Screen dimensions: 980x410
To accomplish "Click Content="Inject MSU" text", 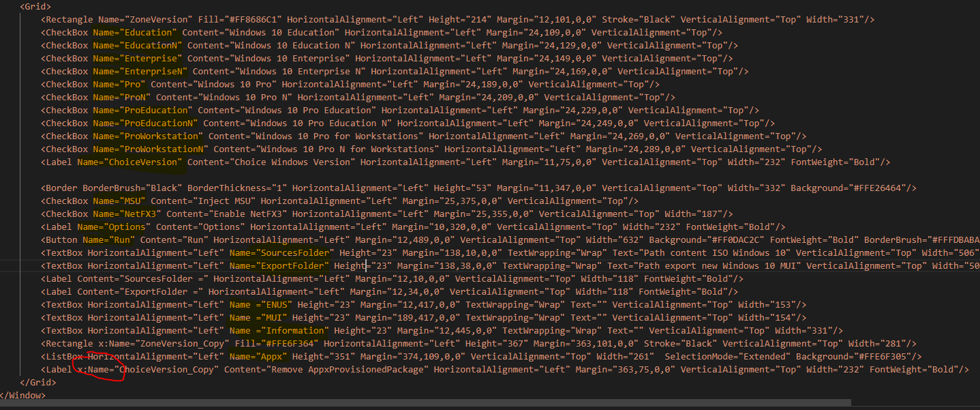I will click(x=203, y=201).
